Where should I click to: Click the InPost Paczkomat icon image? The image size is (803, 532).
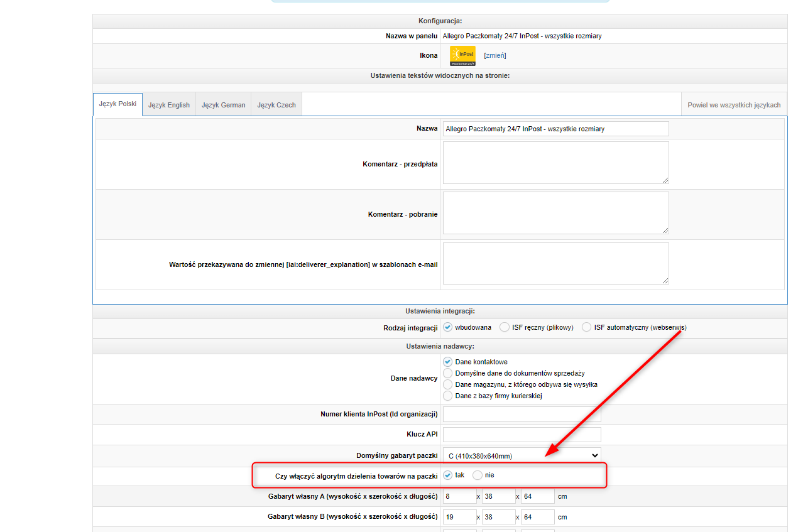[462, 56]
